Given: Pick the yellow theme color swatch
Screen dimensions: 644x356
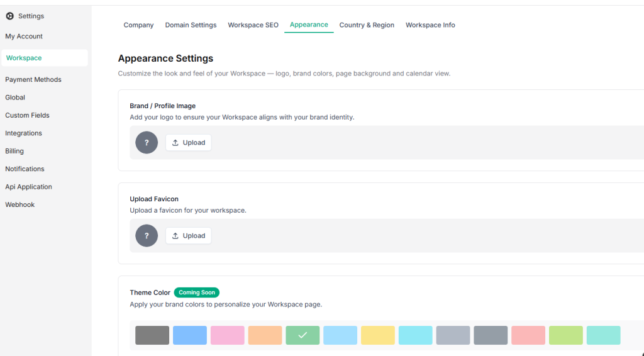Looking at the screenshot, I should (x=377, y=335).
